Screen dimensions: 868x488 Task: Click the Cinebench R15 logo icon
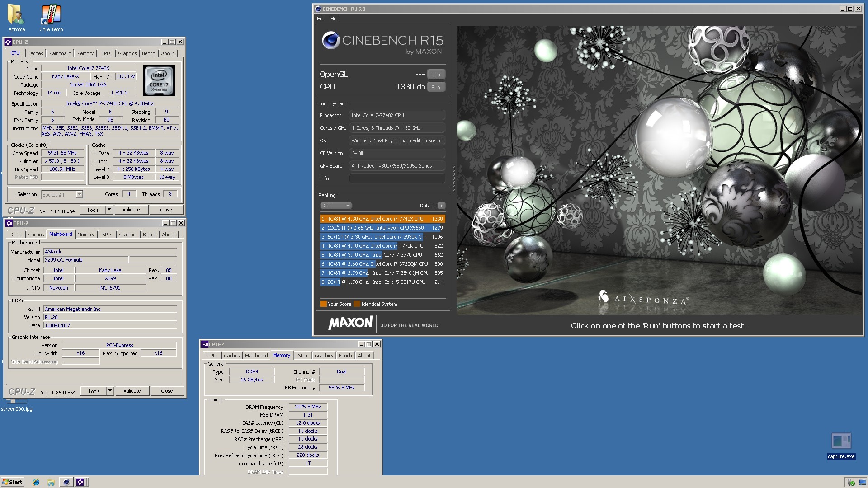click(x=330, y=40)
